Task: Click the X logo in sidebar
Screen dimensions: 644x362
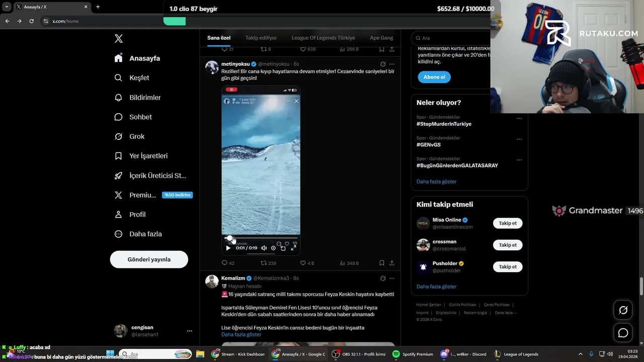Action: pyautogui.click(x=118, y=39)
